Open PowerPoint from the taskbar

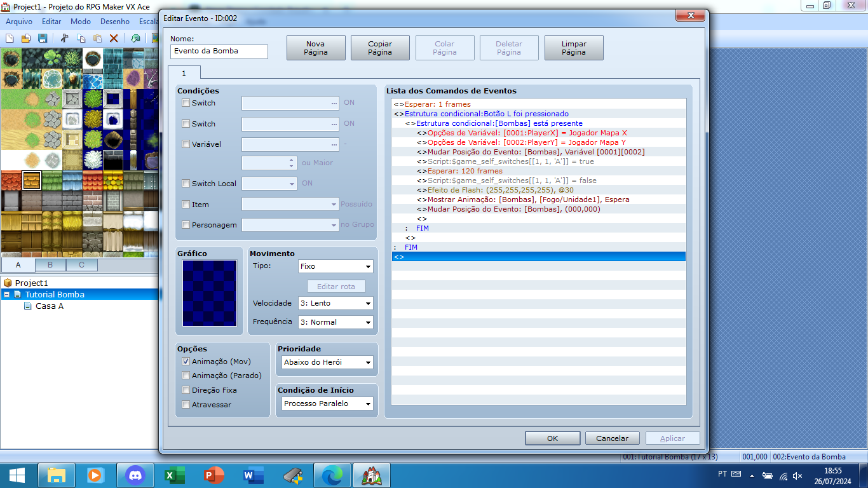[214, 475]
